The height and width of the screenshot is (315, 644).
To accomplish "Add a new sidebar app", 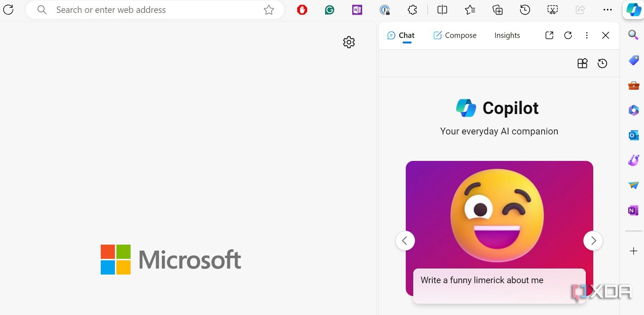I will [x=634, y=251].
